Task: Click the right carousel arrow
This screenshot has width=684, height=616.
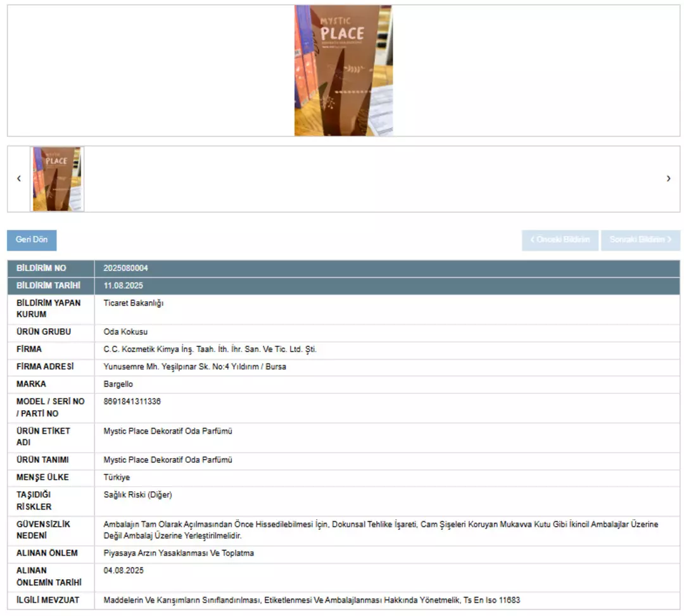Action: click(668, 179)
